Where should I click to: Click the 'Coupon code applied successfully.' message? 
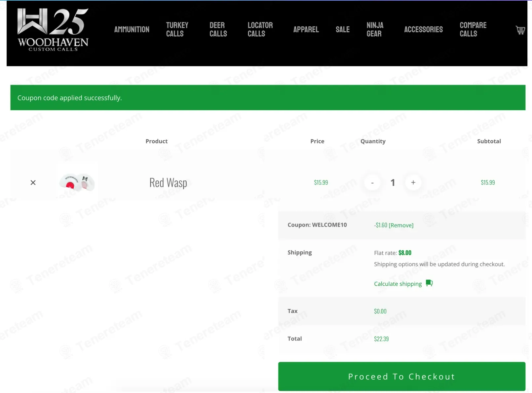click(x=70, y=98)
